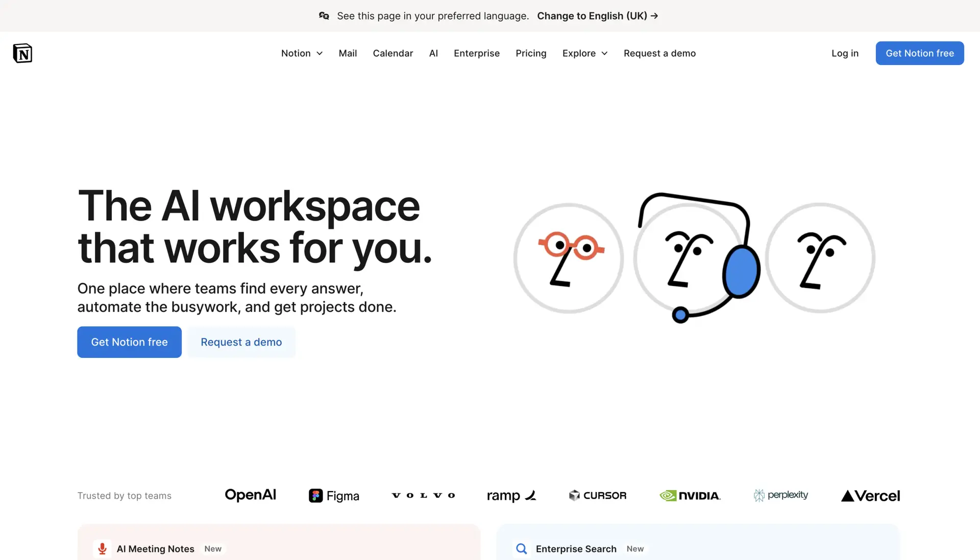Change to English (UK) language
Viewport: 980px width, 560px height.
597,16
